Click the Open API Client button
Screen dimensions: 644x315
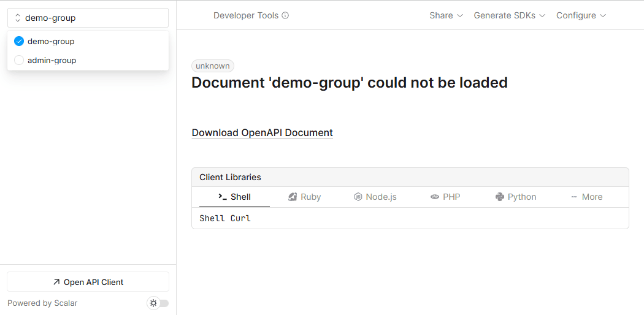pos(88,282)
